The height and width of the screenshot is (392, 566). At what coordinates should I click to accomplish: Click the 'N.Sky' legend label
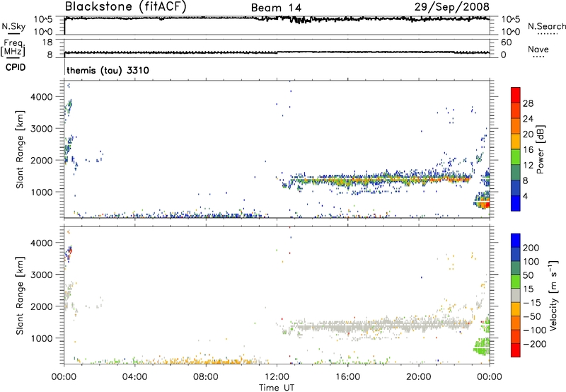[13, 26]
